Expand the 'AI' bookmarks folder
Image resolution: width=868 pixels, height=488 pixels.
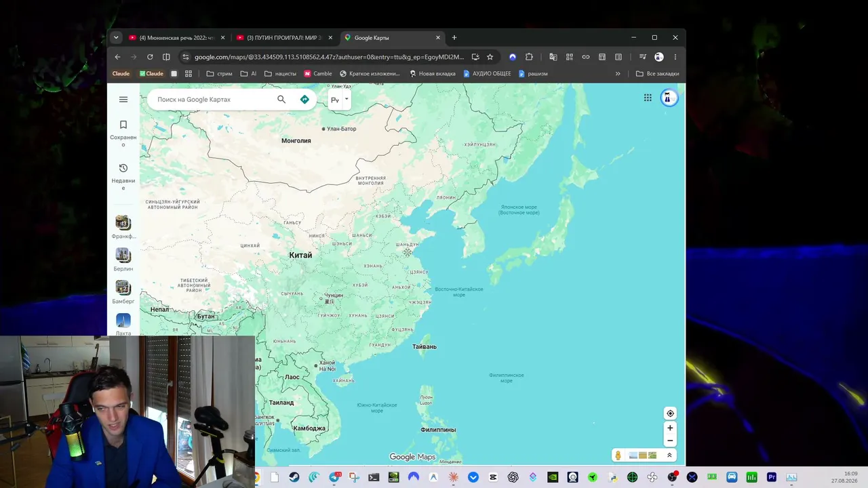tap(248, 74)
